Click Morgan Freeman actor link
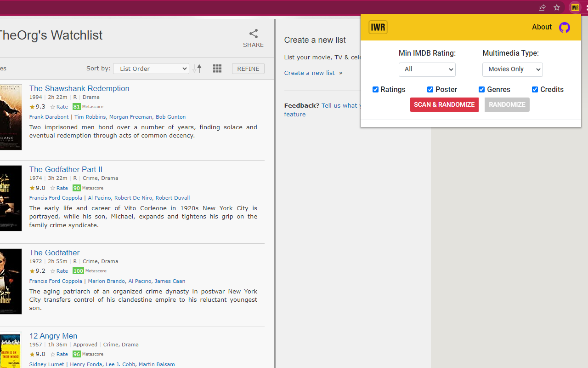588x368 pixels. coord(130,117)
